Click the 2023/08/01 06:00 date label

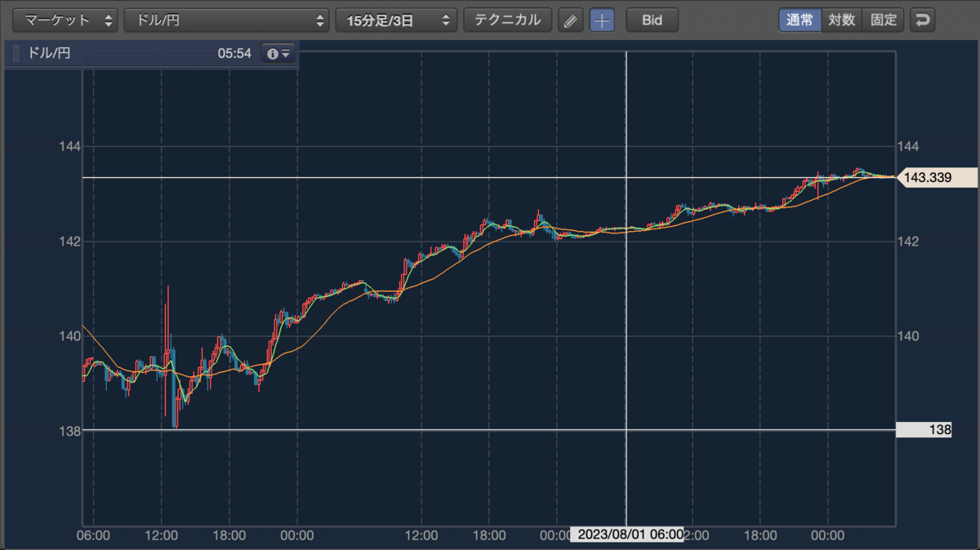627,534
